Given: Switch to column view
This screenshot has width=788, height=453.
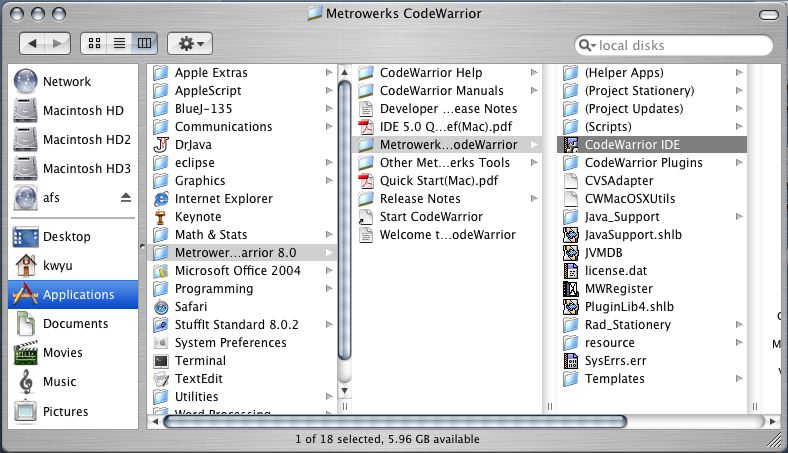Looking at the screenshot, I should 144,44.
